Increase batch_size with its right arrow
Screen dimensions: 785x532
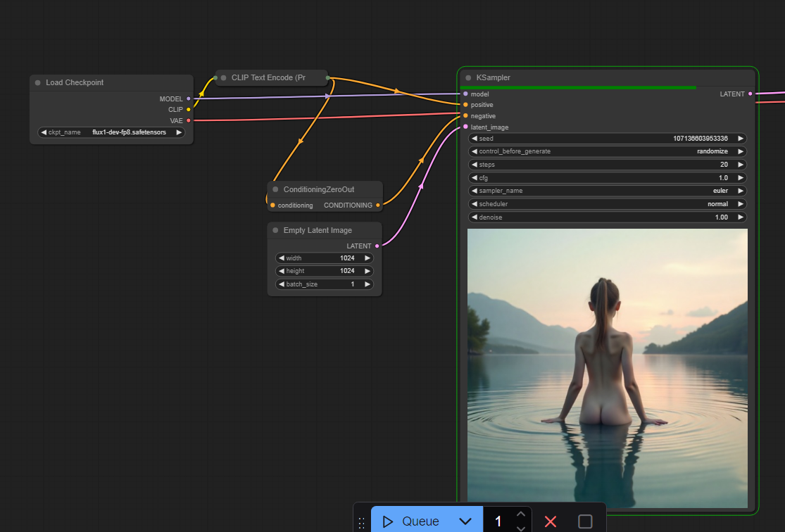pos(367,284)
